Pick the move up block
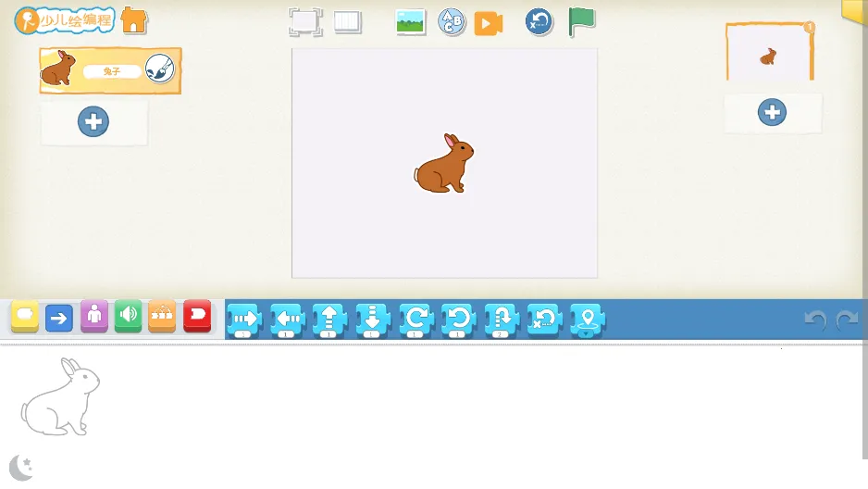 [x=329, y=320]
